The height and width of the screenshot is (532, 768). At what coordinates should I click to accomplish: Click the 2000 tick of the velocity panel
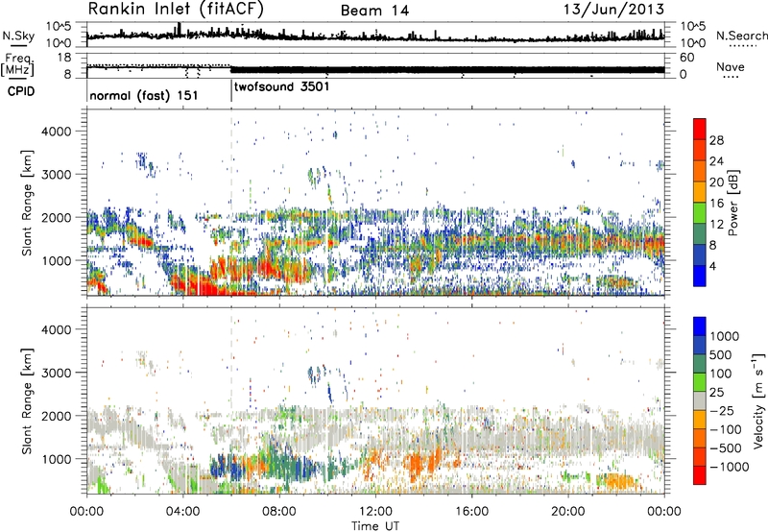coord(56,416)
